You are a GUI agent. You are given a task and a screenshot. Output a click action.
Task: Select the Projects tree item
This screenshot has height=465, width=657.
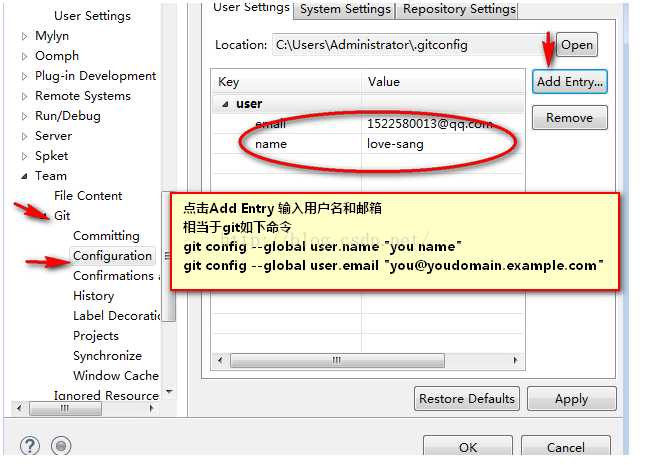(x=96, y=336)
